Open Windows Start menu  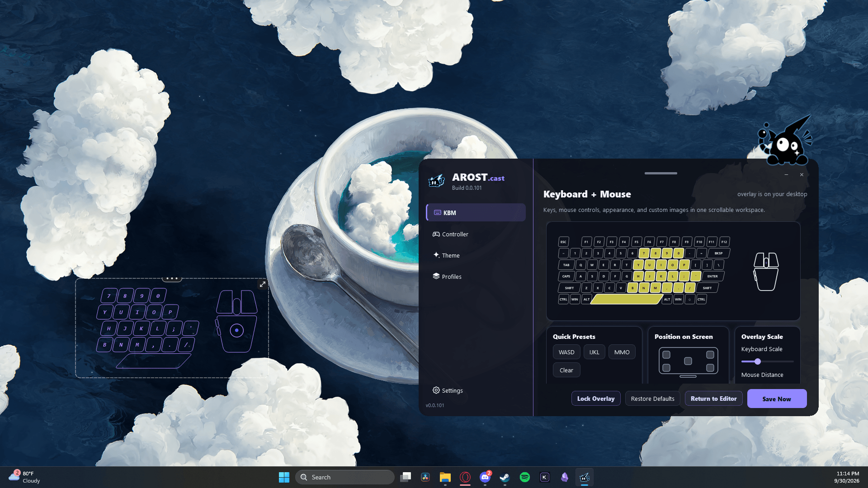point(284,477)
